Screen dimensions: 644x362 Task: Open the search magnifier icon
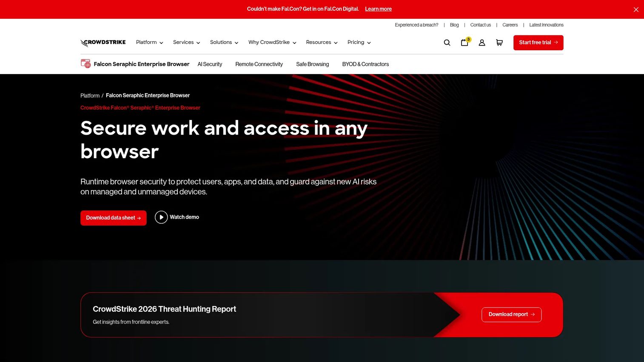pyautogui.click(x=447, y=43)
